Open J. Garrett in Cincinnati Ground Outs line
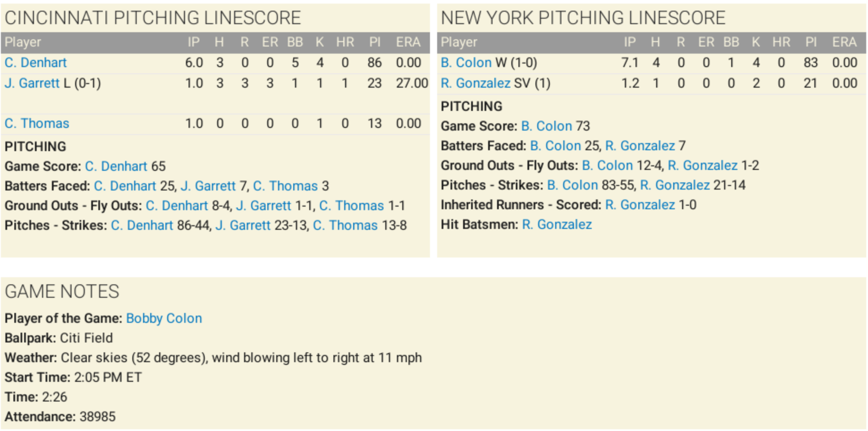 (x=263, y=206)
